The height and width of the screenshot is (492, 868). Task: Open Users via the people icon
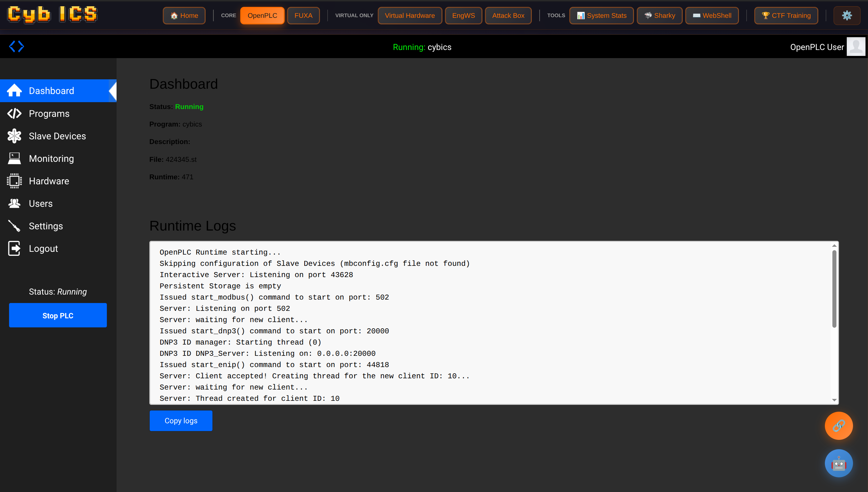14,203
